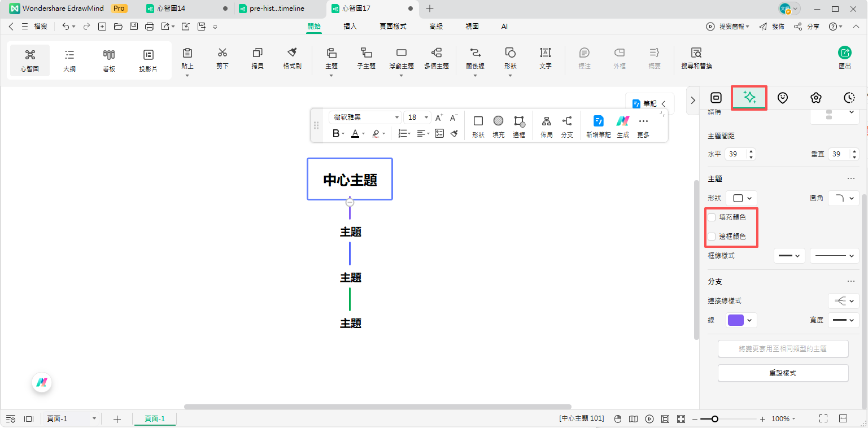Screen dimensions: 868x428
Task: Activate the 格式刷 format painter
Action: point(292,59)
